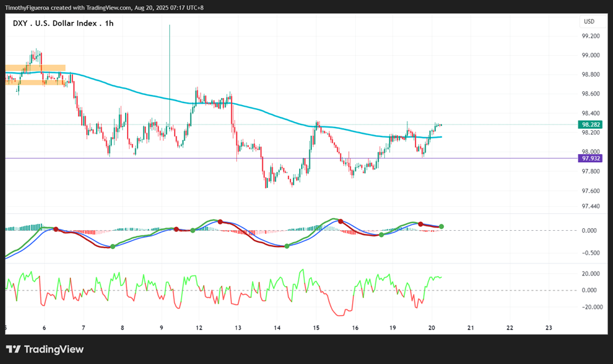The image size is (613, 364).
Task: Click the 20.000 oscillator scale label
Action: 591,273
